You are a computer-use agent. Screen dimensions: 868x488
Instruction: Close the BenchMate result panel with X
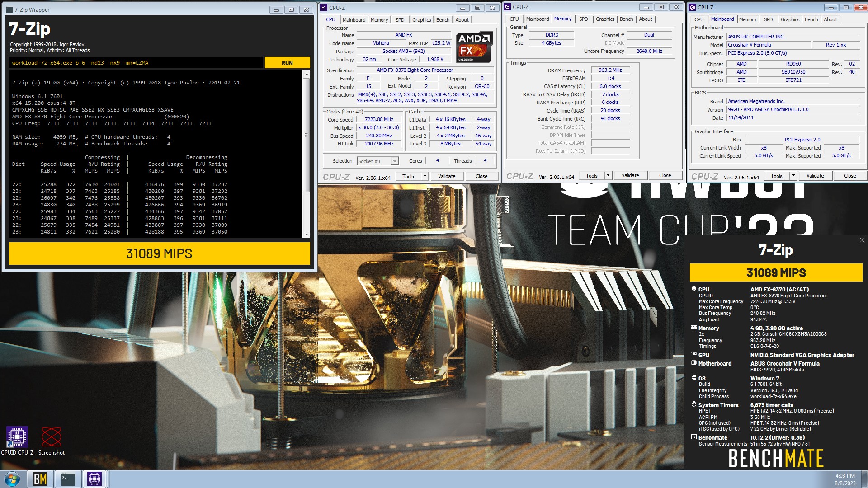[x=862, y=240]
